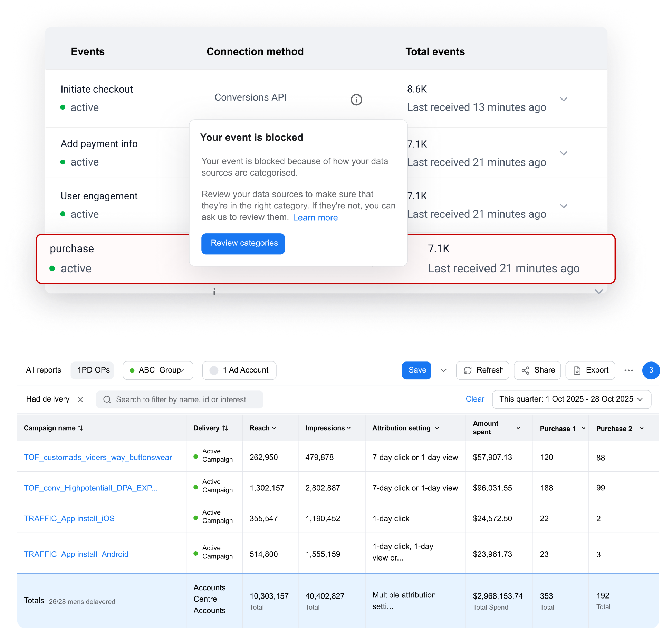Toggle the 1 Ad Account selector
Image resolution: width=672 pixels, height=640 pixels.
(239, 370)
